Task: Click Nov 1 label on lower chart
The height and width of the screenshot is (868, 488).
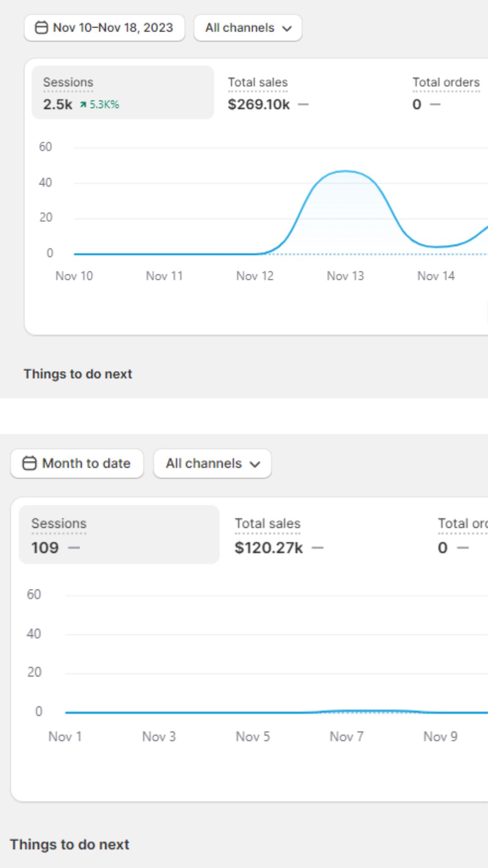Action: tap(65, 737)
